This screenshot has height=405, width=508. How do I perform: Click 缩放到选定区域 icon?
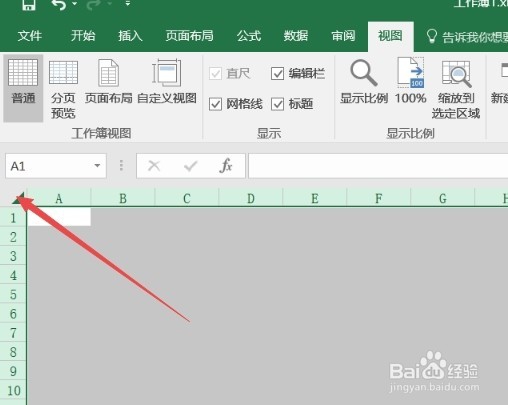pos(456,89)
